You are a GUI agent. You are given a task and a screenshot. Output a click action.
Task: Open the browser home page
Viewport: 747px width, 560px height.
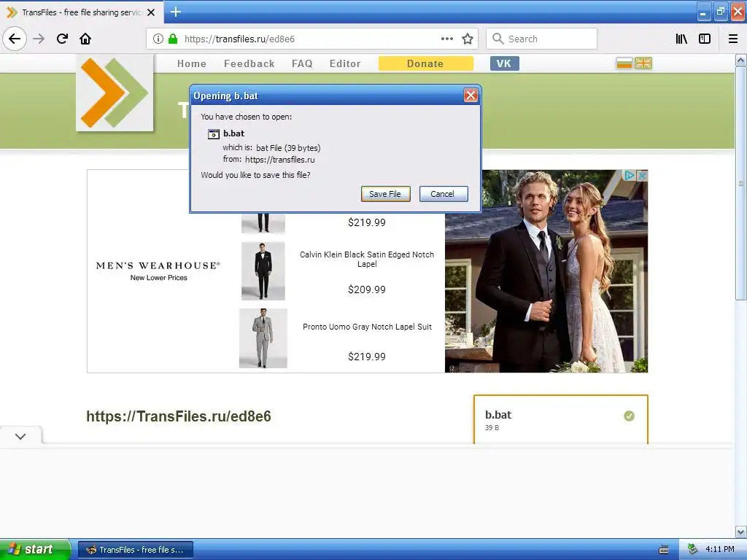point(85,39)
